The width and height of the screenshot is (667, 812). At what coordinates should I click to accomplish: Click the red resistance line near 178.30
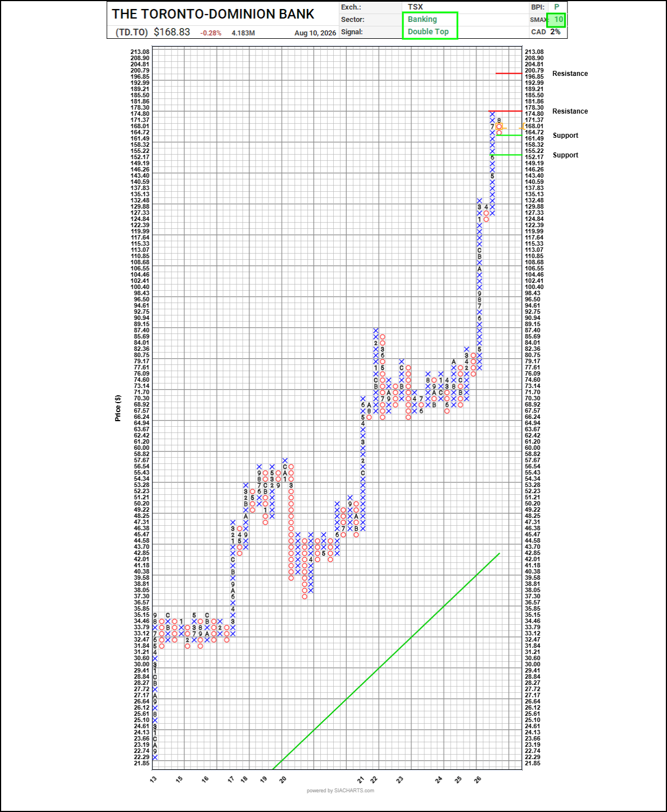tap(505, 111)
